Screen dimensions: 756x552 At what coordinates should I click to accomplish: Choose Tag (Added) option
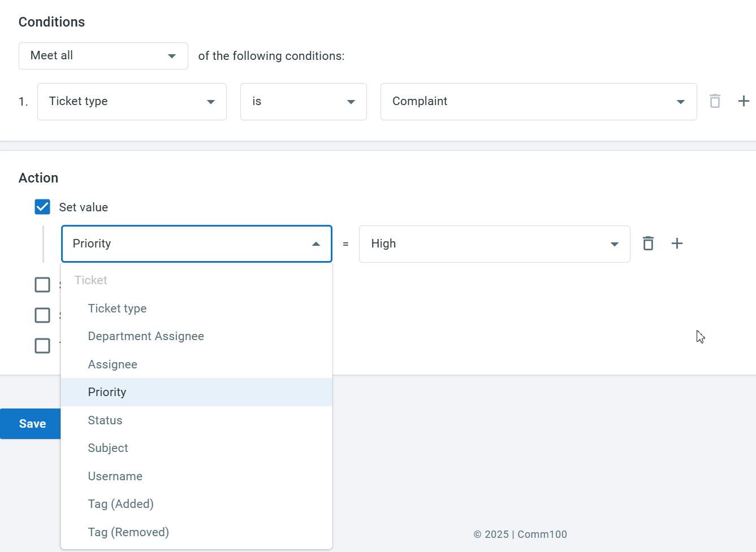tap(197, 504)
